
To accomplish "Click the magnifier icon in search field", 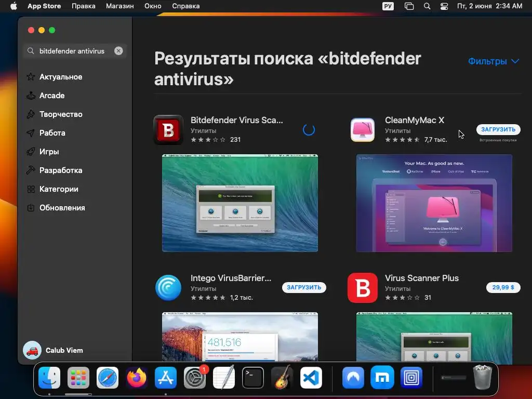I will pos(31,51).
